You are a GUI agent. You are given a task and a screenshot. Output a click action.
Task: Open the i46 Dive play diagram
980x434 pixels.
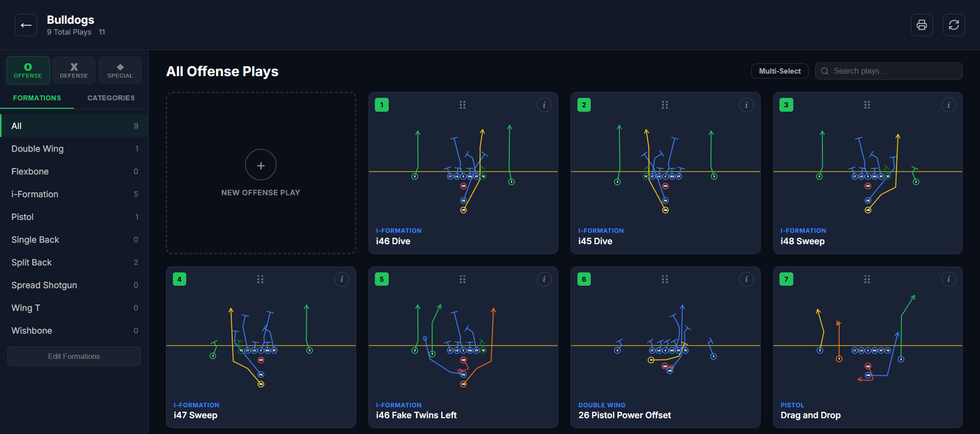coord(463,168)
